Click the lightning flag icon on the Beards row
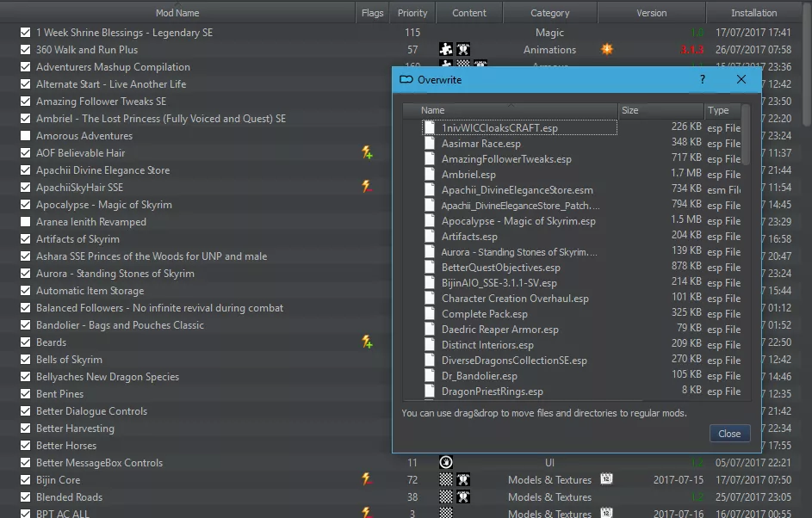The height and width of the screenshot is (518, 812). pos(367,342)
